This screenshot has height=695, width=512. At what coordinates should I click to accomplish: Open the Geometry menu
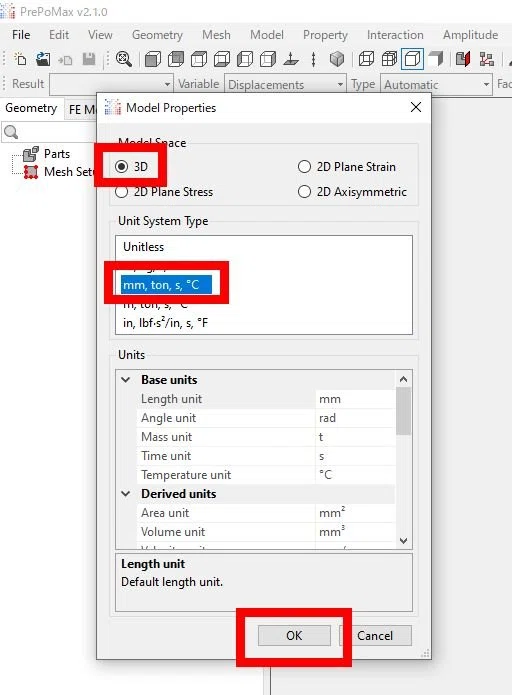pos(157,35)
